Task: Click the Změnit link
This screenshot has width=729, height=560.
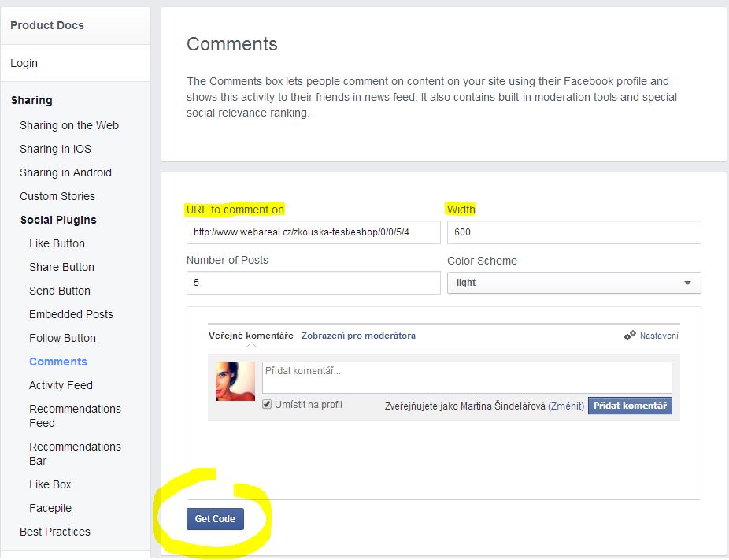Action: 566,406
